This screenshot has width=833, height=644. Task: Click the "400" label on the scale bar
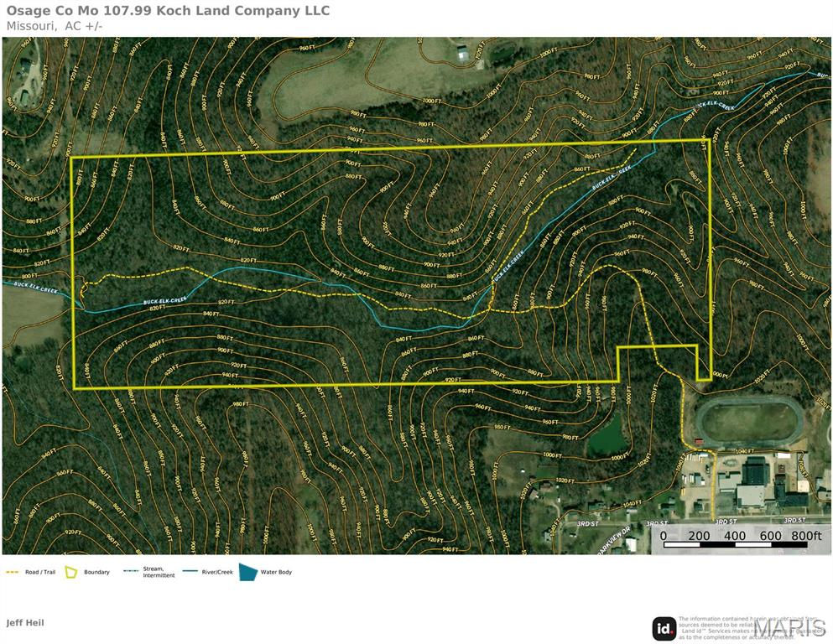(735, 536)
